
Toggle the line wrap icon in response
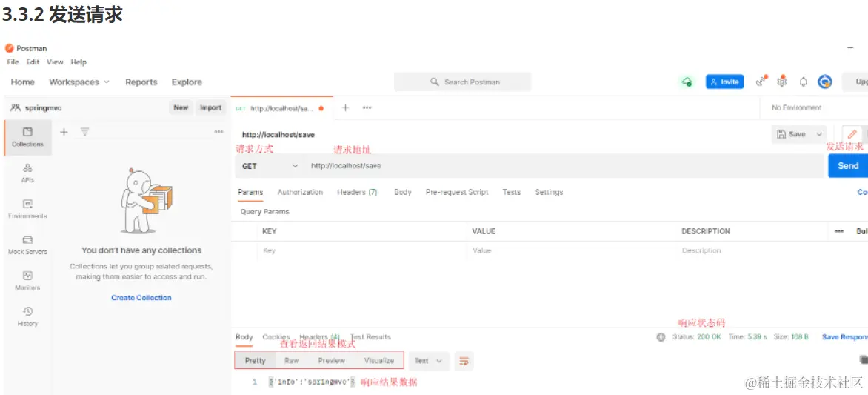click(464, 361)
